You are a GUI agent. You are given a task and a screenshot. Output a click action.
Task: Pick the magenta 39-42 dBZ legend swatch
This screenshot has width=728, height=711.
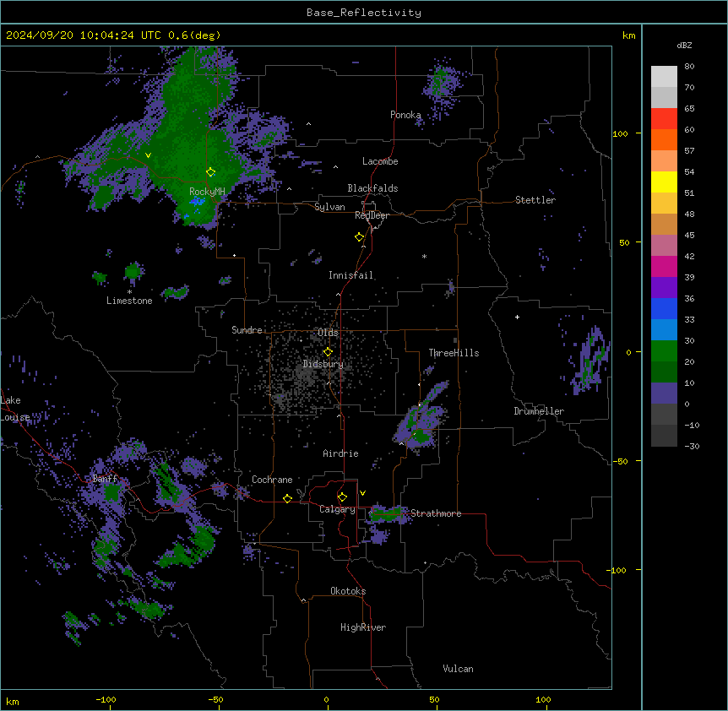(x=664, y=266)
